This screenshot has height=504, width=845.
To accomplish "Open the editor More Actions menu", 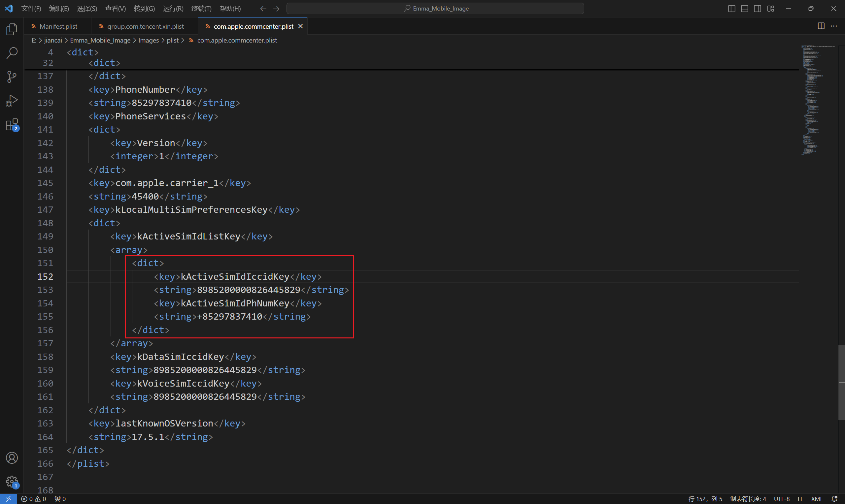I will (x=834, y=26).
